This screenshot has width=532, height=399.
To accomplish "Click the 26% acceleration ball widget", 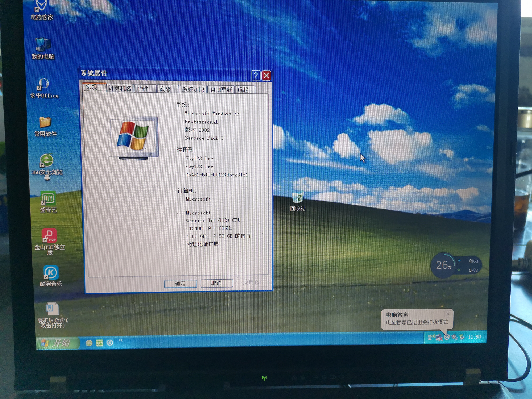I will pos(443,265).
